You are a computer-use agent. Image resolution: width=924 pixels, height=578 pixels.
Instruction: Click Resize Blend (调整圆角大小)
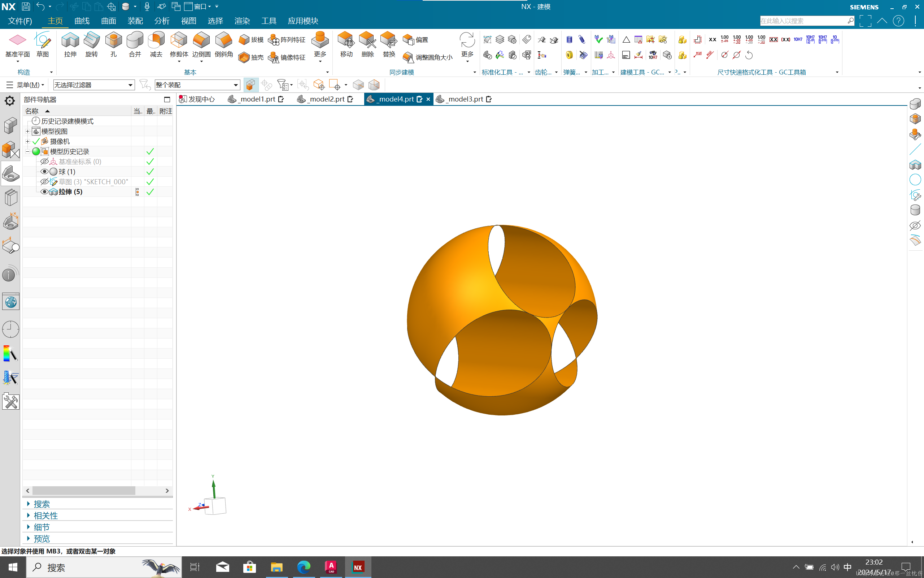[428, 57]
